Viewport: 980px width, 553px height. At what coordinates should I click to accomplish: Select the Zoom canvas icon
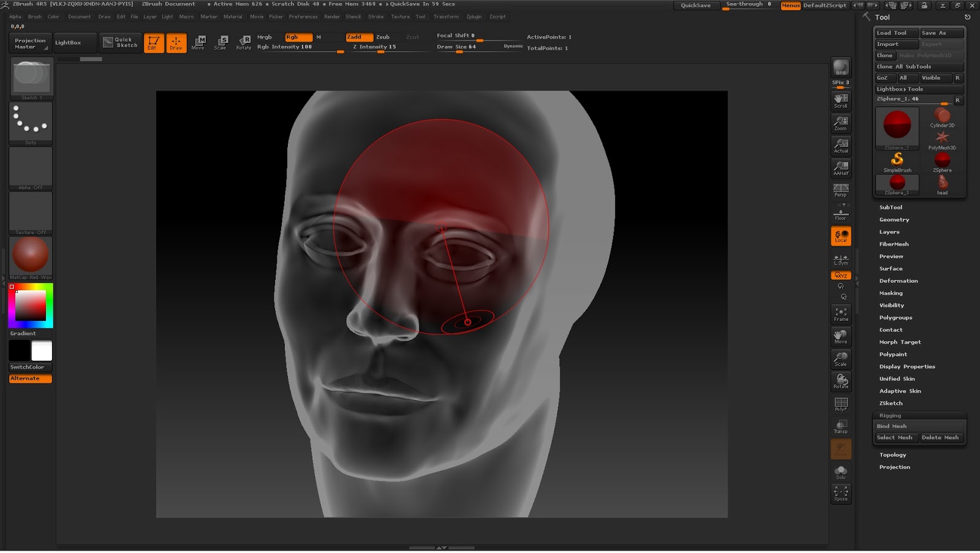click(840, 123)
